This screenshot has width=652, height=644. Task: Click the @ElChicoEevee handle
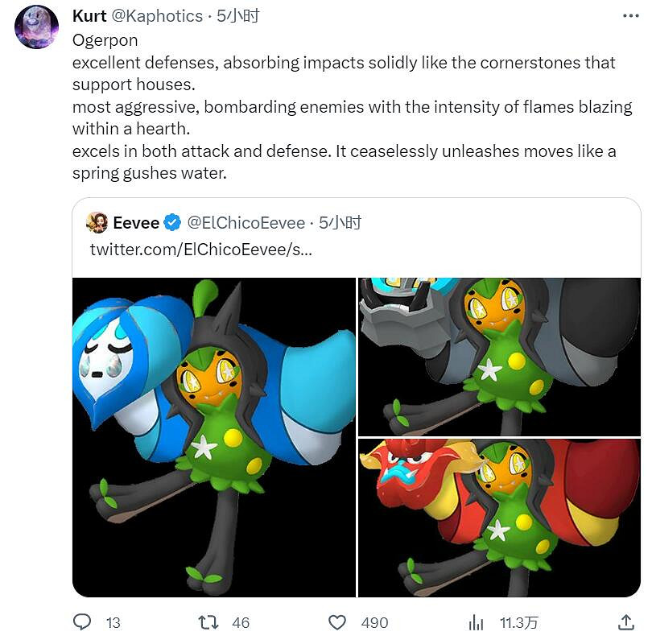246,223
